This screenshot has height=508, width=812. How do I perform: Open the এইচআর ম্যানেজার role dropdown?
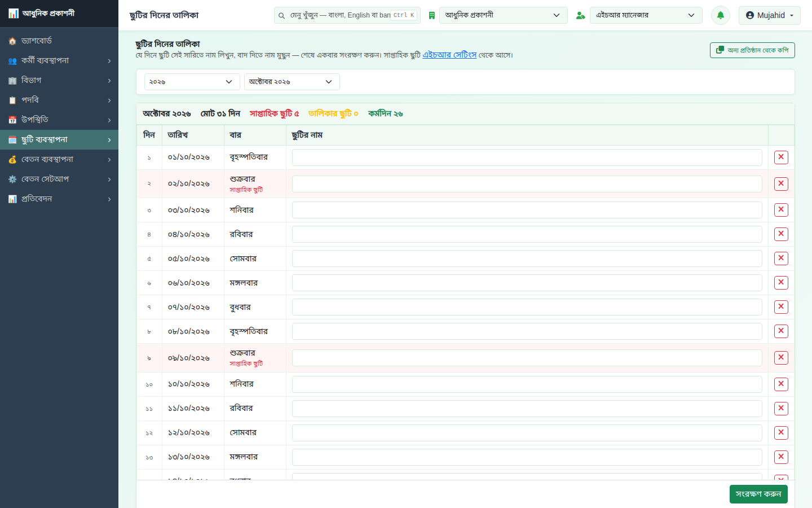(x=646, y=15)
